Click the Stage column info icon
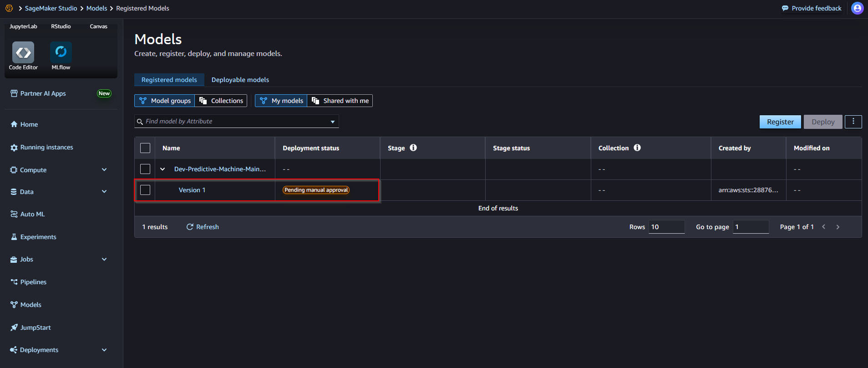The width and height of the screenshot is (868, 368). (x=413, y=148)
